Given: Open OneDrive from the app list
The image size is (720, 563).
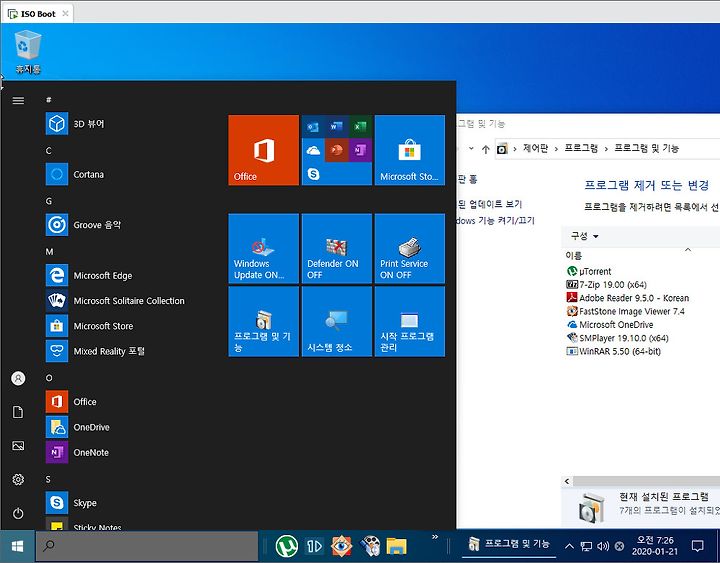Looking at the screenshot, I should point(78,427).
